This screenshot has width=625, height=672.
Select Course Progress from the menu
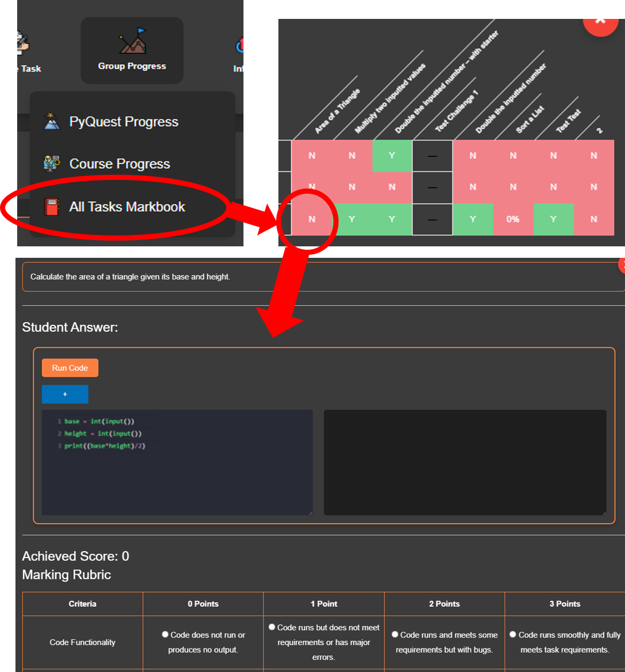click(120, 164)
